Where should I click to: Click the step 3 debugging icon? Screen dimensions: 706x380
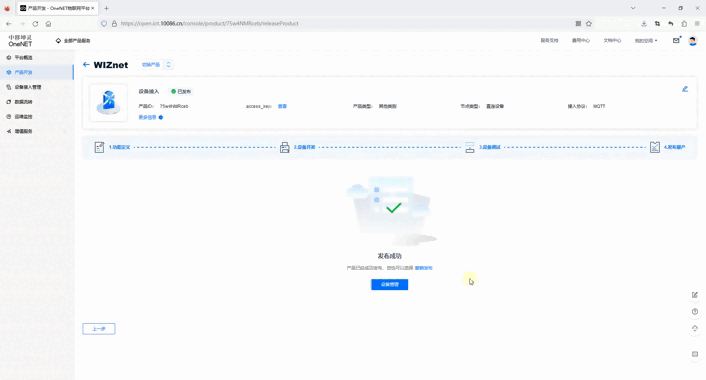tap(470, 147)
